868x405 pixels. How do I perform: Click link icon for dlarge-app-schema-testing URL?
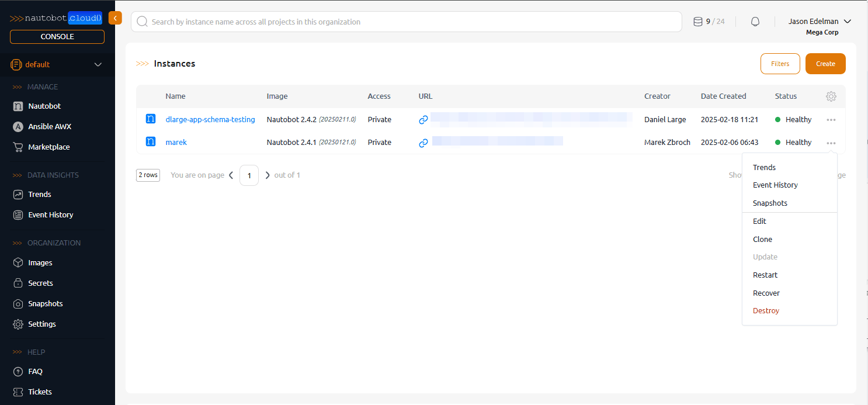pos(423,120)
